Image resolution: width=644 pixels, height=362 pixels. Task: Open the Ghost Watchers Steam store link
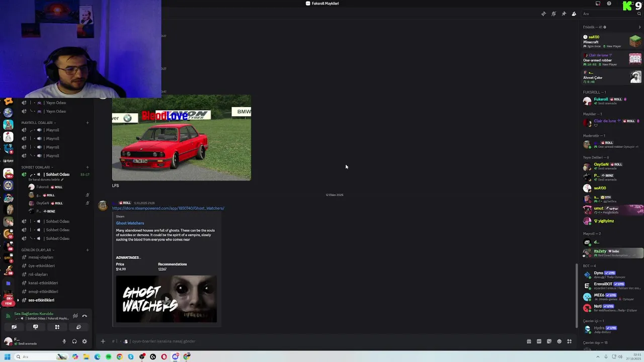168,208
